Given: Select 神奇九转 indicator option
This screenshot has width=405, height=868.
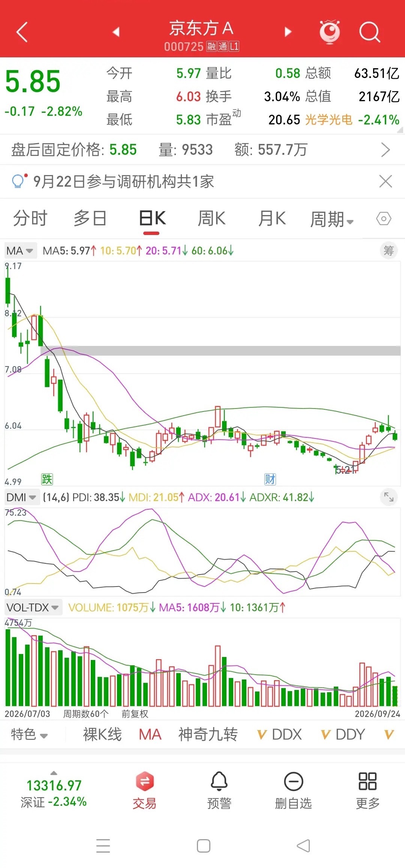Looking at the screenshot, I should tap(208, 735).
